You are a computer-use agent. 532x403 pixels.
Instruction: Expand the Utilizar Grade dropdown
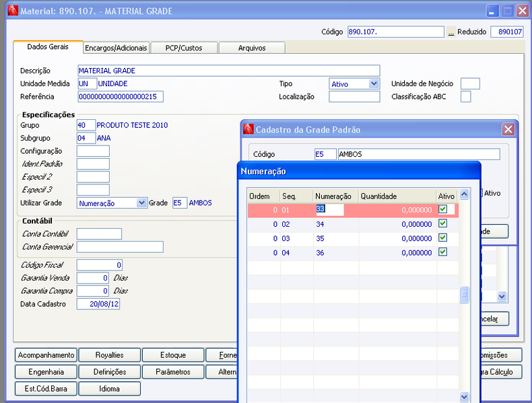coord(141,203)
